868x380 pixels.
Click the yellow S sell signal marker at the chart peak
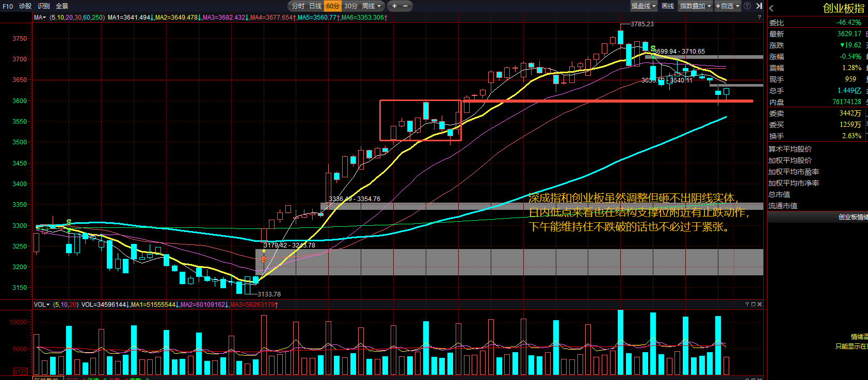653,49
